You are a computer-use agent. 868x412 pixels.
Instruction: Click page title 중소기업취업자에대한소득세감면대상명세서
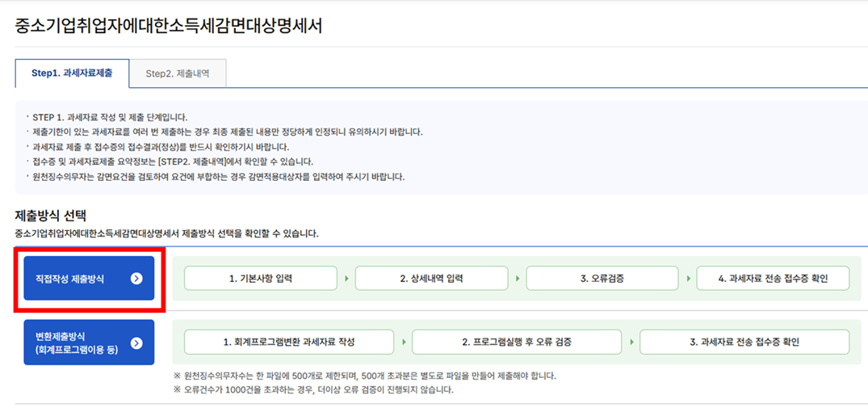coord(169,25)
